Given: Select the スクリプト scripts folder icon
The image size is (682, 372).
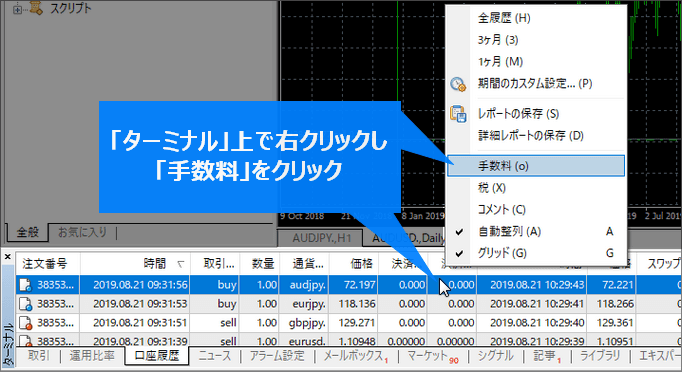Looking at the screenshot, I should click(x=37, y=7).
